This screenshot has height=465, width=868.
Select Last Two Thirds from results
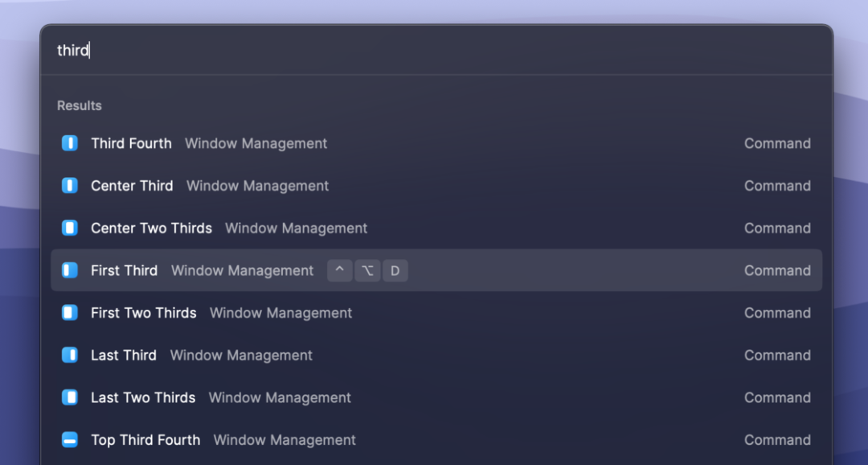[436, 397]
